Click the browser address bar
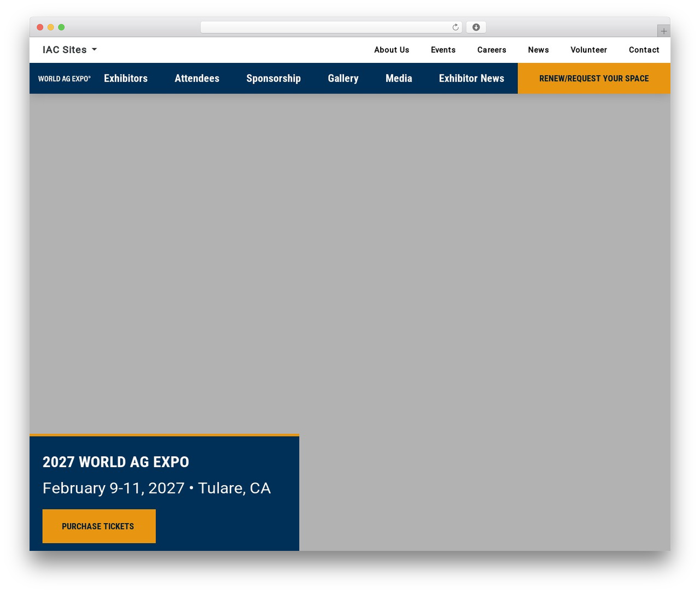This screenshot has height=593, width=700. tap(331, 27)
